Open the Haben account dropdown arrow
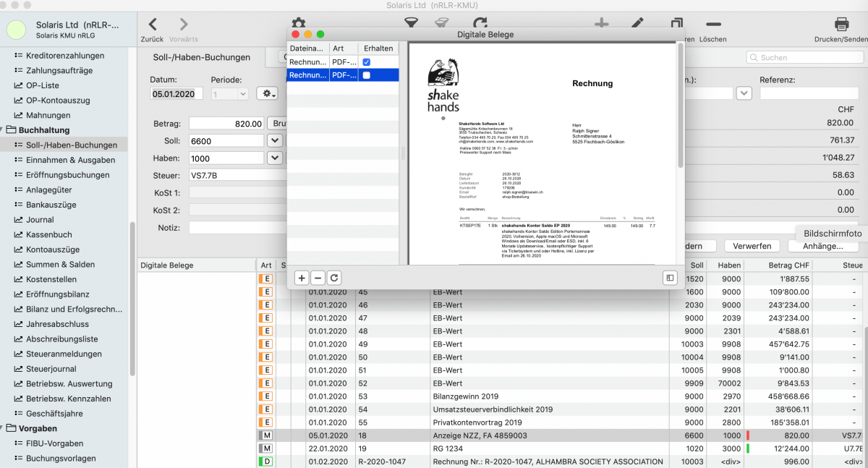The image size is (868, 468). 275,158
